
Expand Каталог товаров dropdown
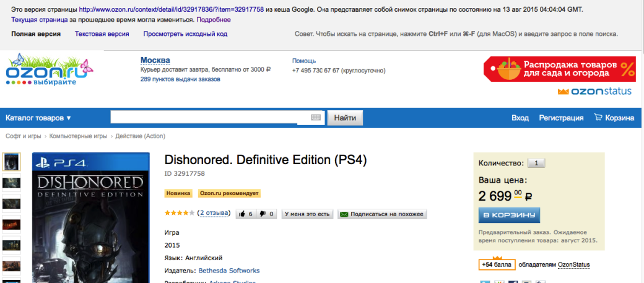coord(38,118)
